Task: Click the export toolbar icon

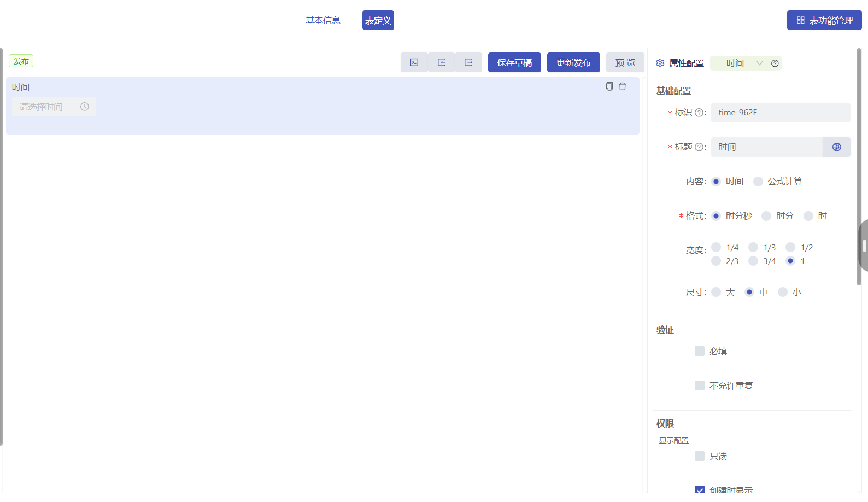Action: (x=468, y=62)
